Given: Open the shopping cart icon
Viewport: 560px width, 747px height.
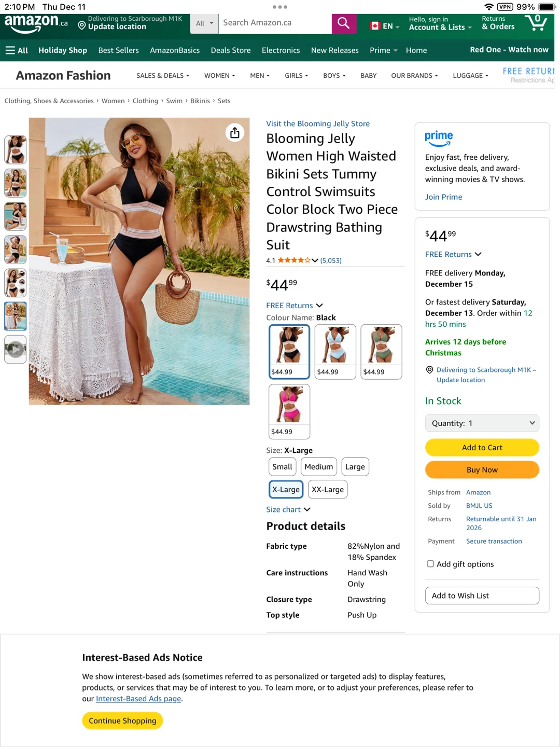Looking at the screenshot, I should 536,23.
